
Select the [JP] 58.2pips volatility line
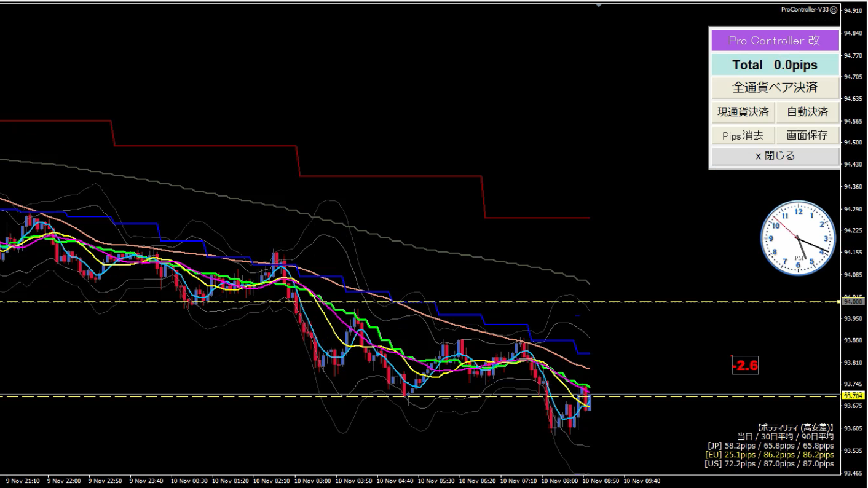771,445
